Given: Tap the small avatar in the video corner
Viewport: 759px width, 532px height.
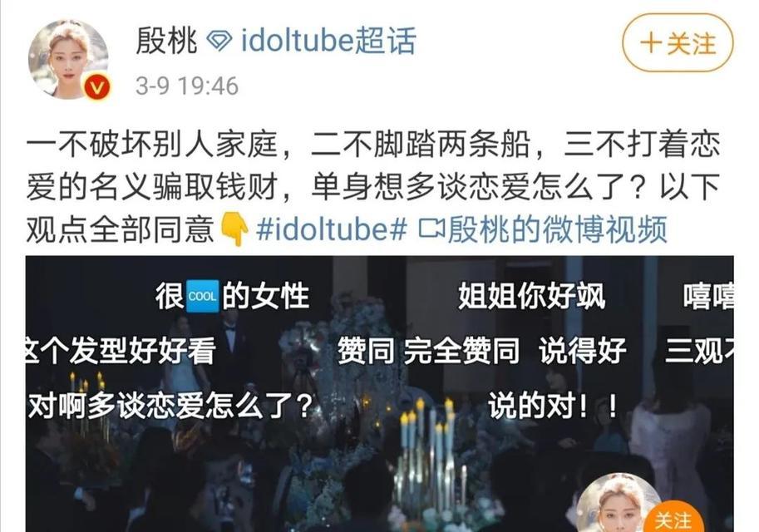Looking at the screenshot, I should tap(619, 502).
